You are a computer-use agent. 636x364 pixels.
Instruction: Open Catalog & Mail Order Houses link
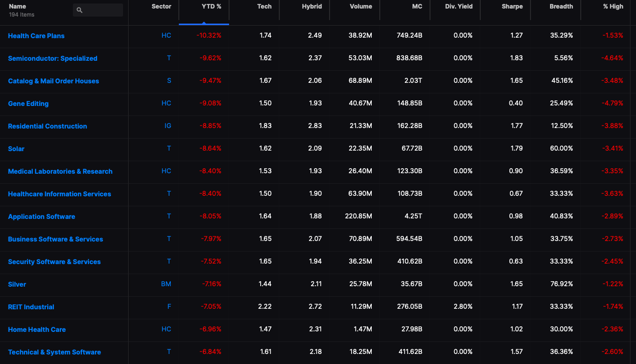tap(54, 81)
